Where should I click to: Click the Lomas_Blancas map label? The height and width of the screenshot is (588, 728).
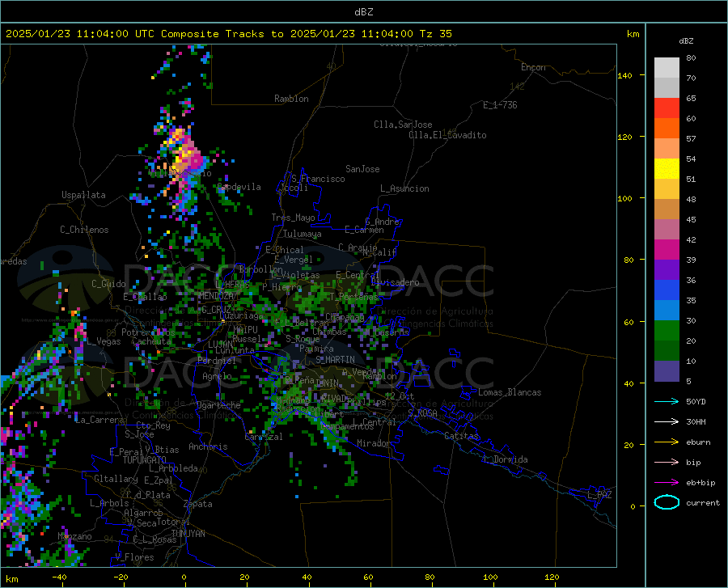click(510, 392)
